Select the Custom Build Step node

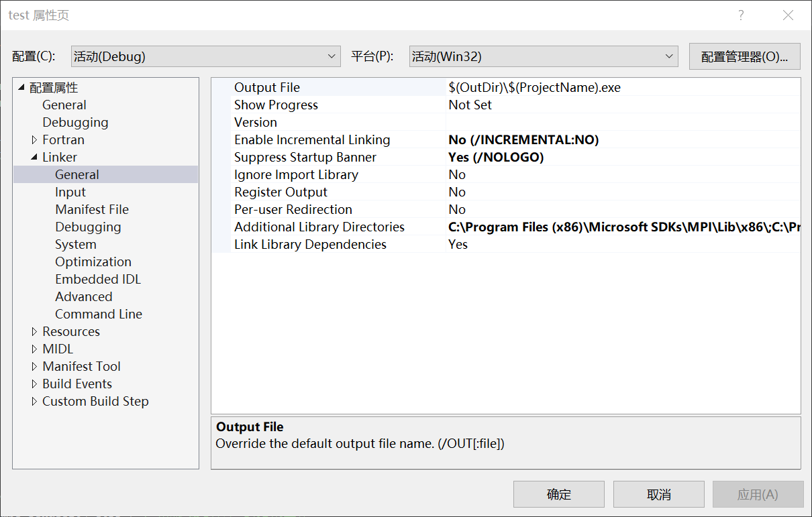[95, 401]
